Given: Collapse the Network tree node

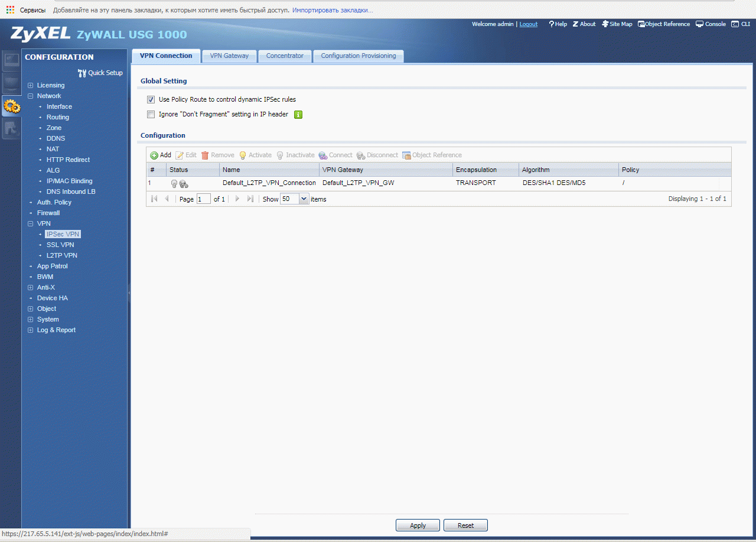Looking at the screenshot, I should 30,96.
